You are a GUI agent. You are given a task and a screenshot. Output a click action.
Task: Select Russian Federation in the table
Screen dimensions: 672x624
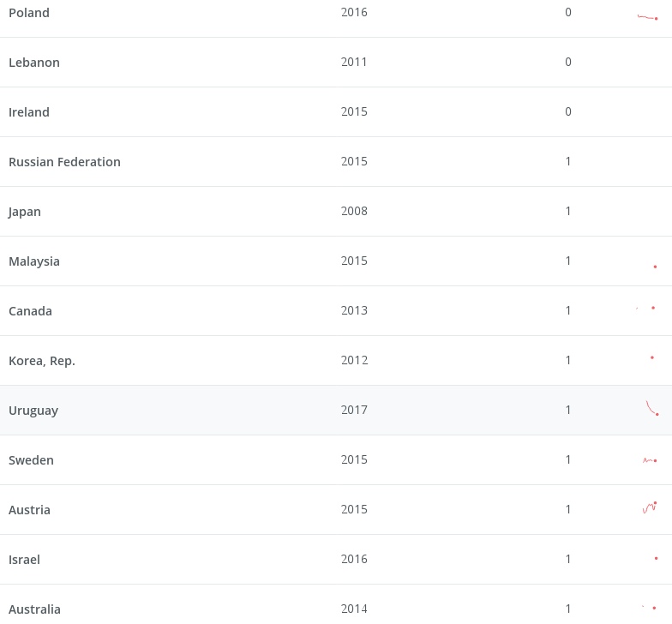(64, 162)
